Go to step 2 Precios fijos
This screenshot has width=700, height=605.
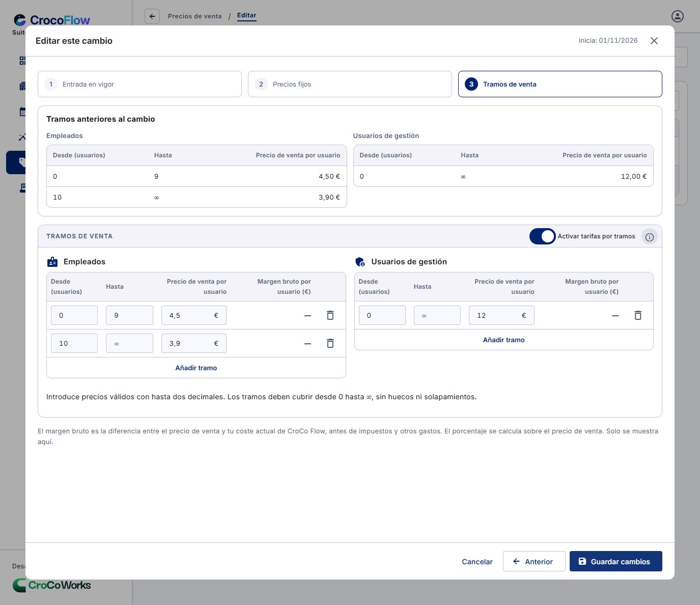pos(350,84)
